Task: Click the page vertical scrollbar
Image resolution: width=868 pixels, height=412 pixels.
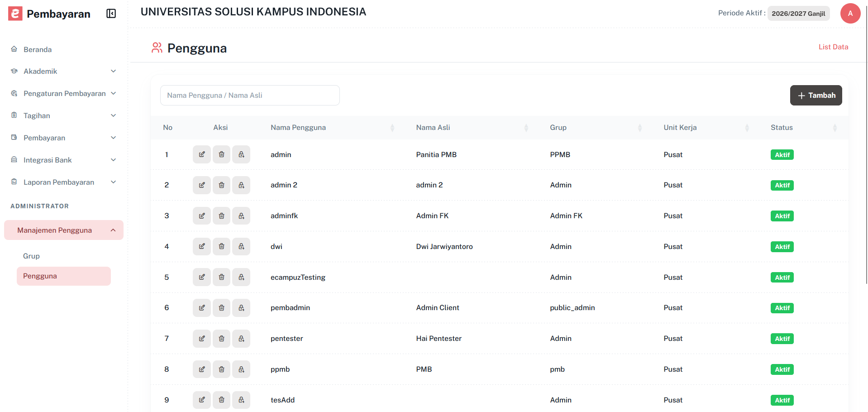Action: pos(866,145)
